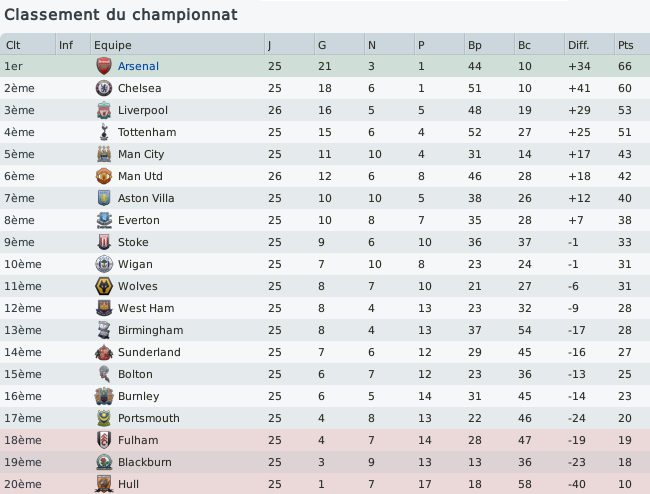Click the Arsenal club crest
This screenshot has height=494, width=650.
click(104, 66)
